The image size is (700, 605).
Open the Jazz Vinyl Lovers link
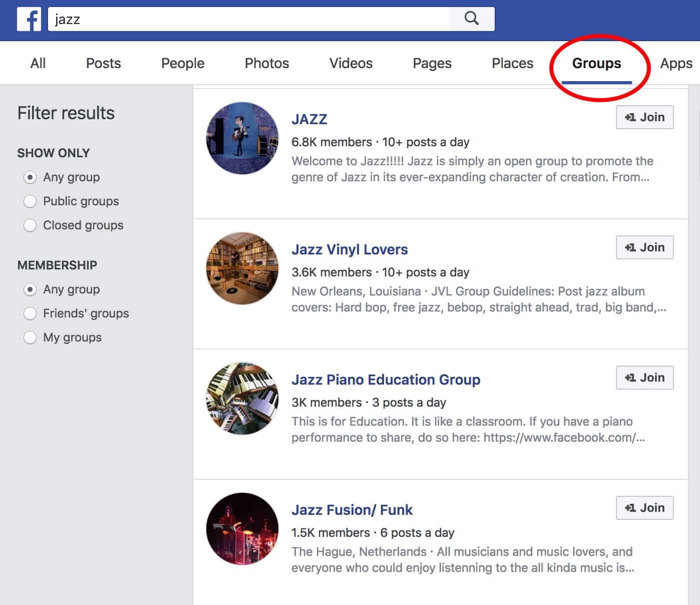(x=349, y=249)
